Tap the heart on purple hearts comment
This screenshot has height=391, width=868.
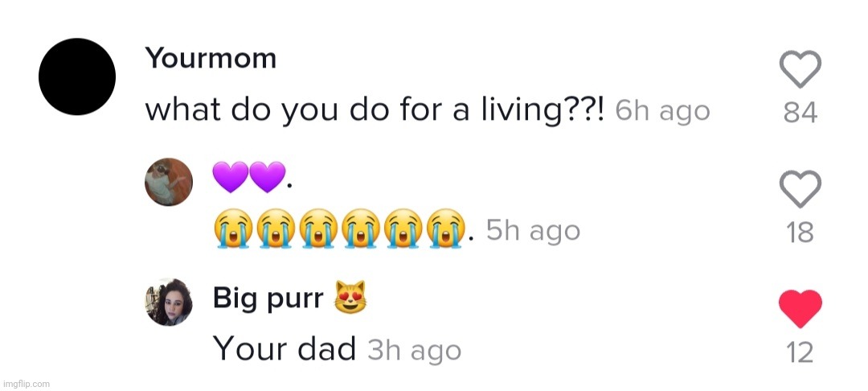click(x=800, y=189)
